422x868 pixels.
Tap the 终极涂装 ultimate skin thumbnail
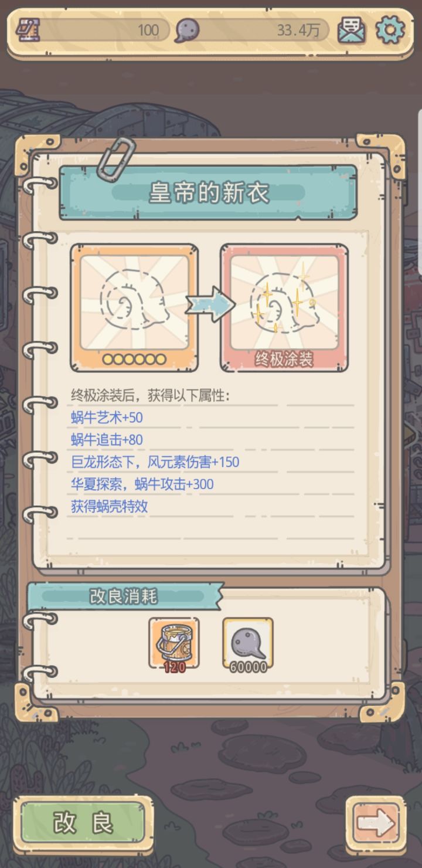pyautogui.click(x=284, y=308)
